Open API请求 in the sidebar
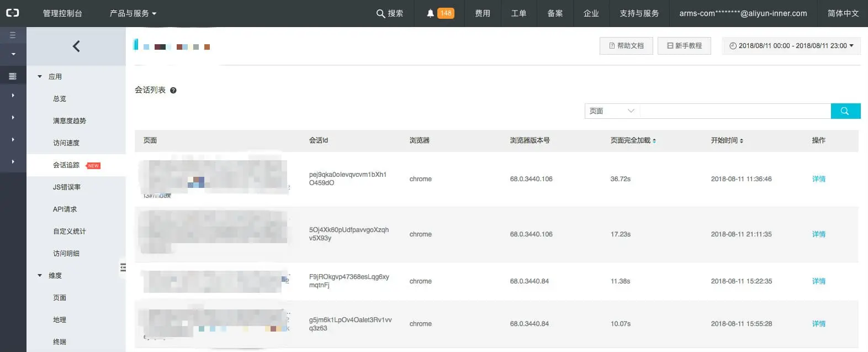Viewport: 868px width, 352px height. pos(65,209)
